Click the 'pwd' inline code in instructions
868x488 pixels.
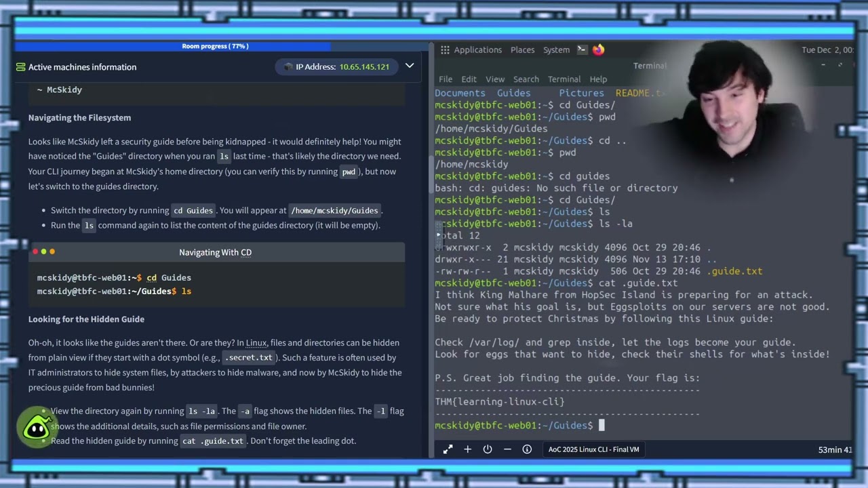point(349,172)
